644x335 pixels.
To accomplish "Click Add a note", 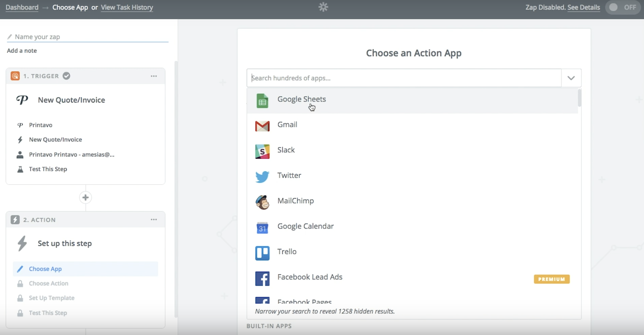I will click(22, 51).
